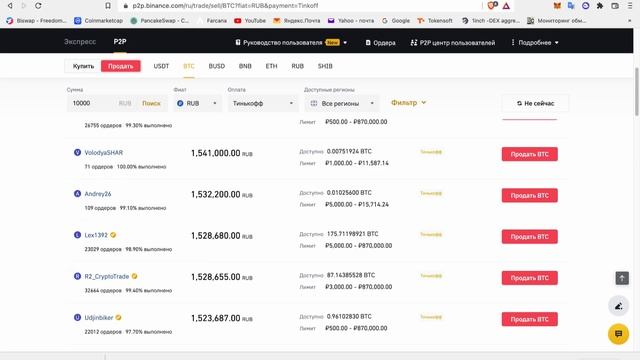Click the post-ad pencil icon
This screenshot has height=360, width=640.
pos(618,306)
